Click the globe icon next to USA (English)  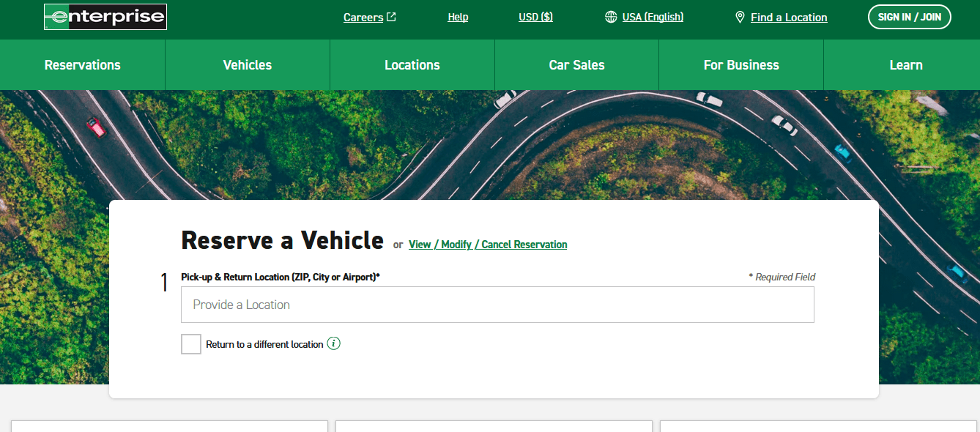click(x=611, y=16)
